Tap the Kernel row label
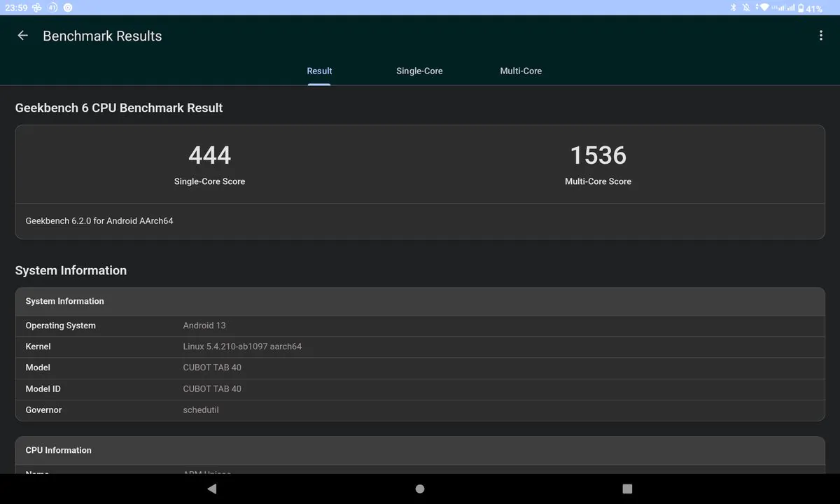 coord(38,346)
